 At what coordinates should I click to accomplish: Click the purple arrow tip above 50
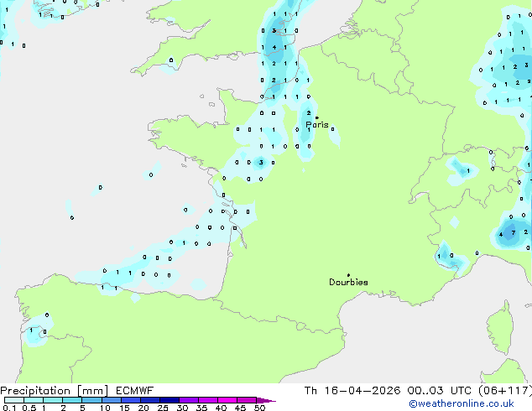(266, 400)
